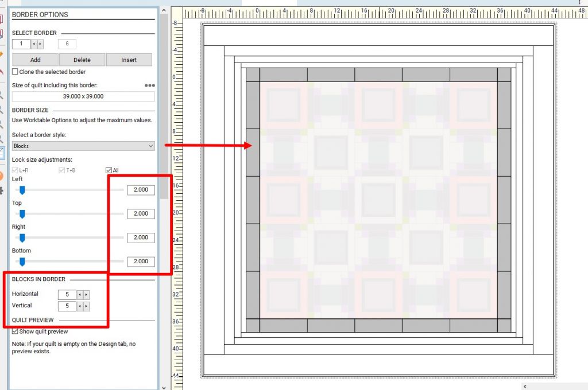Screen dimensions: 588x390
Task: Click the Insert border button
Action: 129,60
